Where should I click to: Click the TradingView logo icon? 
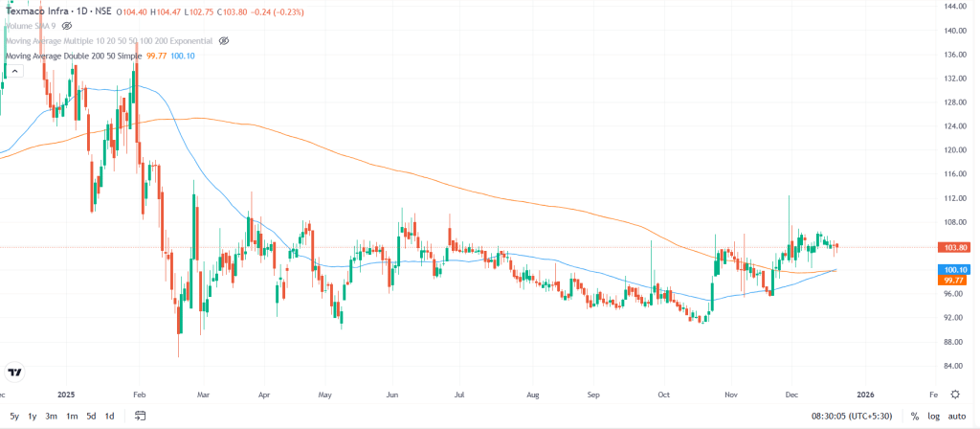pos(15,373)
